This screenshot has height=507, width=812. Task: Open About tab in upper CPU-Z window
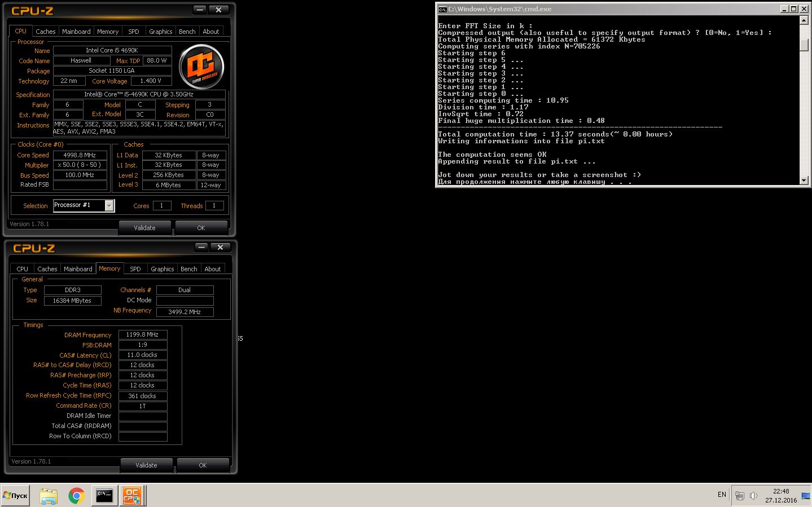(x=211, y=32)
